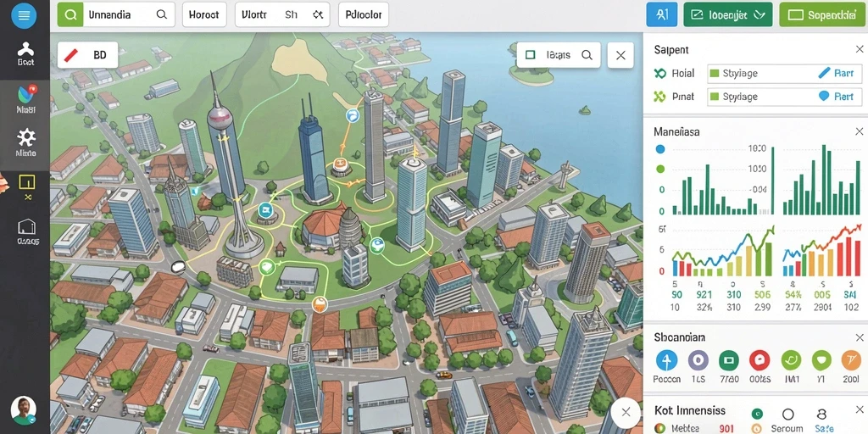Switch to the Pdloolor tab

click(x=363, y=15)
